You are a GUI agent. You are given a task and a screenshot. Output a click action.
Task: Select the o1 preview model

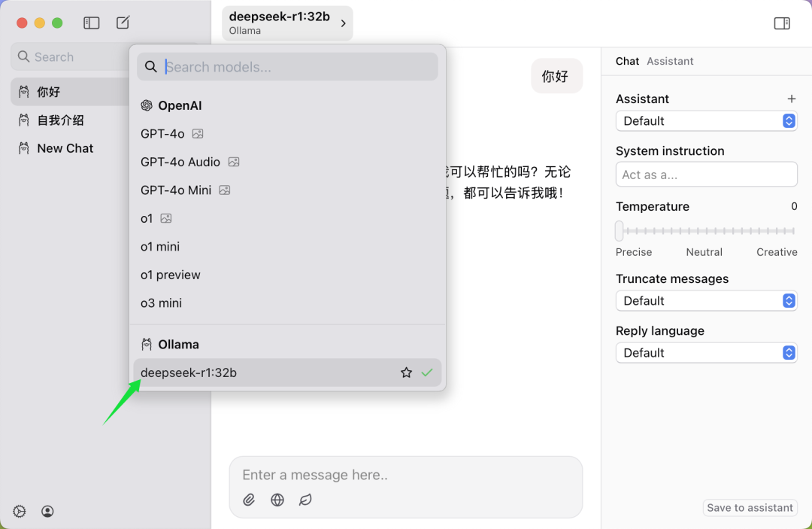(287, 275)
